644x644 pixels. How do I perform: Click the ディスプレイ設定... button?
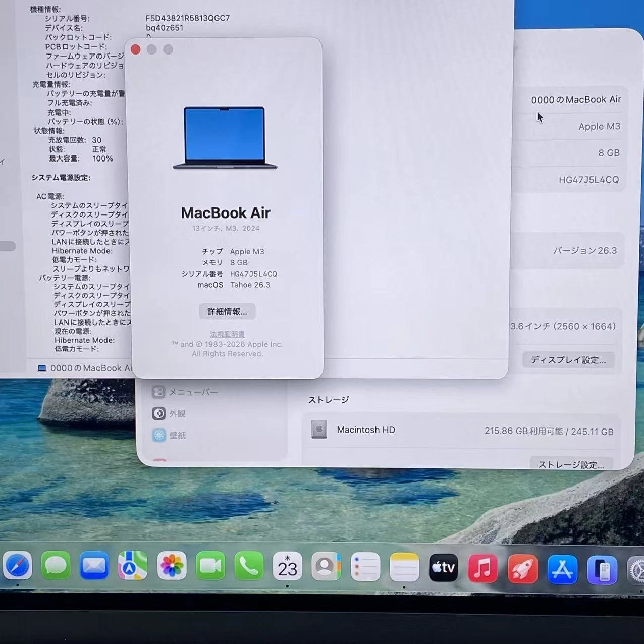[x=568, y=360]
